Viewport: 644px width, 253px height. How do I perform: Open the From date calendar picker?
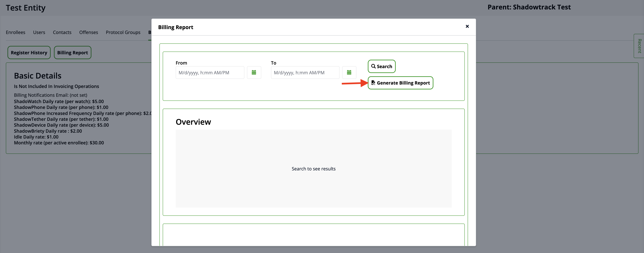(x=254, y=73)
